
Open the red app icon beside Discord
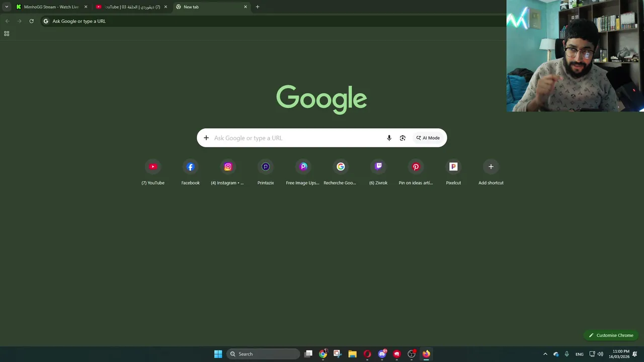click(397, 354)
